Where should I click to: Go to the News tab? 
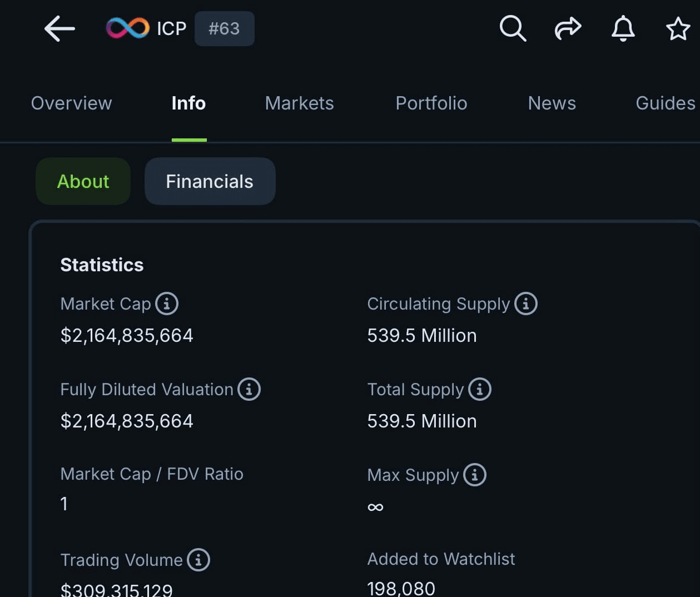click(552, 103)
